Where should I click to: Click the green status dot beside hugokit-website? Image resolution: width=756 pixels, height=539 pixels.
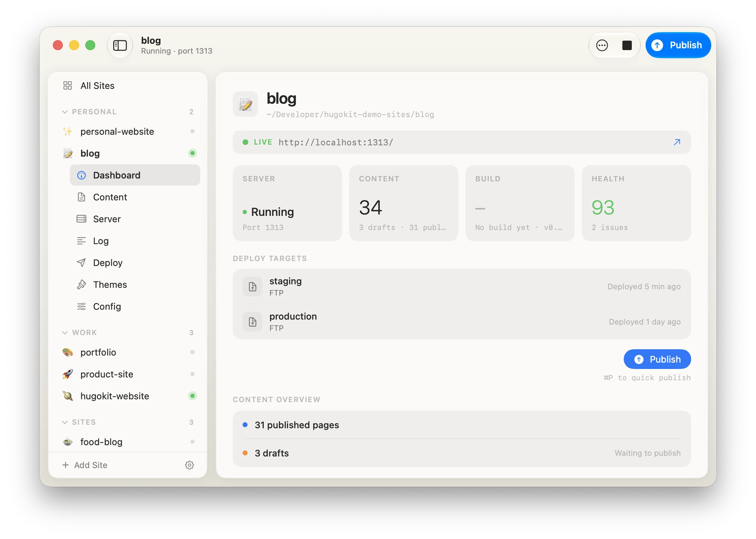[x=193, y=396]
